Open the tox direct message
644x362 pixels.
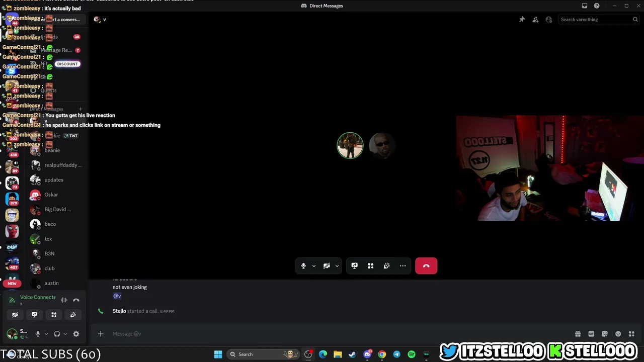tap(55, 239)
